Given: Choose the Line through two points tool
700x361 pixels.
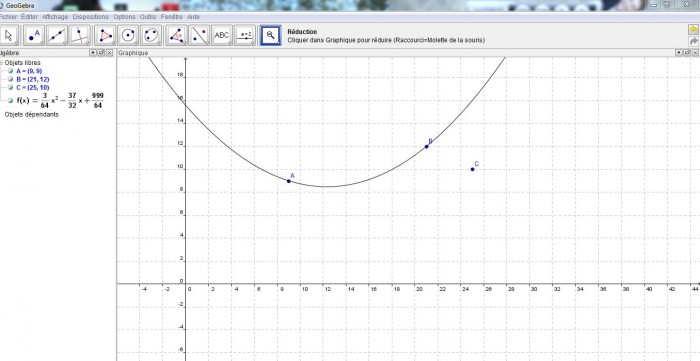Looking at the screenshot, I should tap(57, 35).
